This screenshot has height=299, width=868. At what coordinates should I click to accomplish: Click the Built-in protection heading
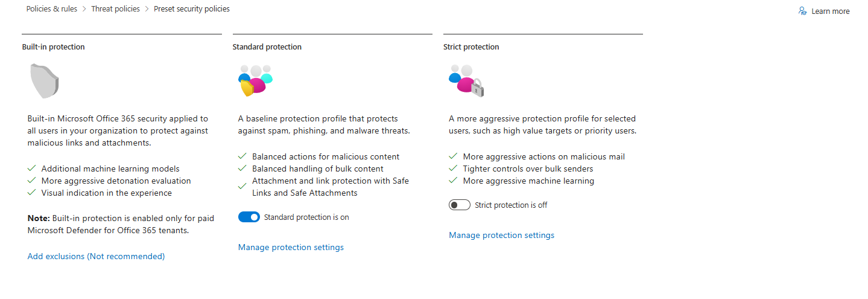pos(53,47)
